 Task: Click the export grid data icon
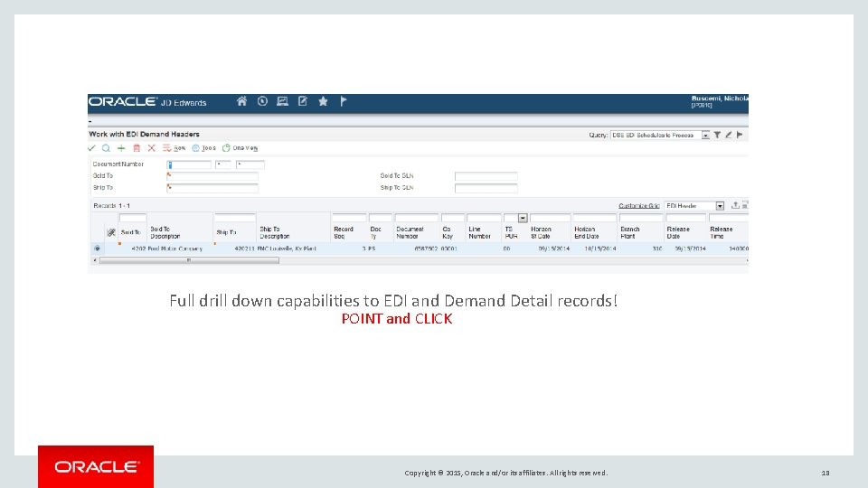[735, 205]
